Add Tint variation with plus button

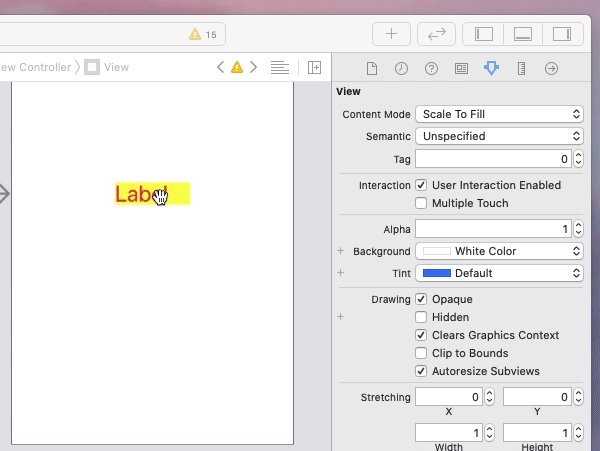coord(341,273)
